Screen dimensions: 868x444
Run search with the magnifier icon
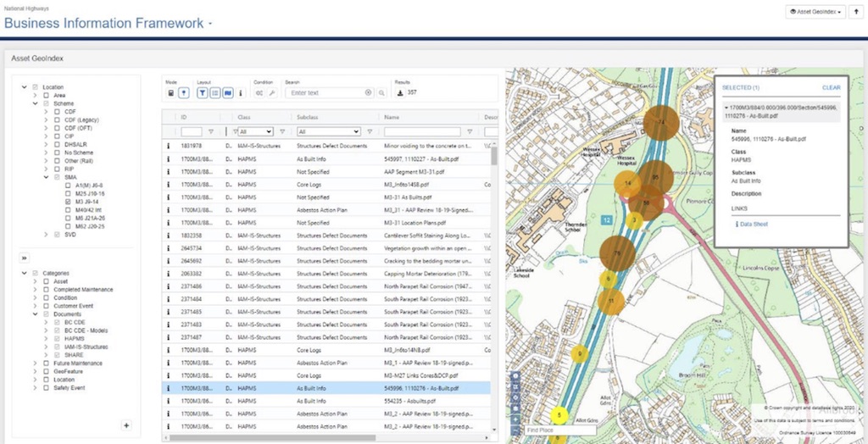coord(381,93)
